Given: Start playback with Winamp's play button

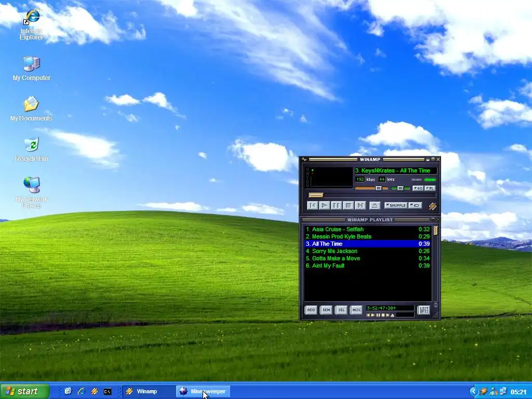Looking at the screenshot, I should 324,205.
